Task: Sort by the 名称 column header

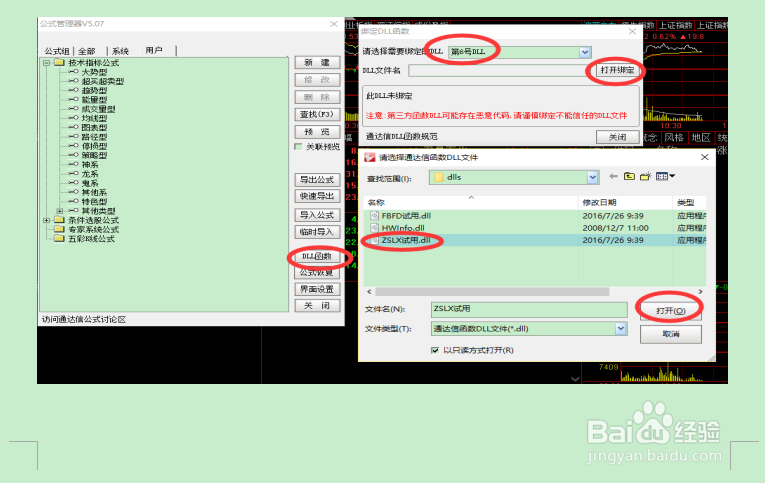Action: pyautogui.click(x=470, y=202)
